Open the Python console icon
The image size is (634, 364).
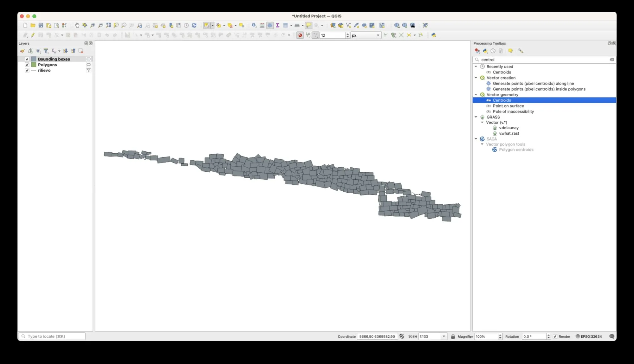[434, 35]
